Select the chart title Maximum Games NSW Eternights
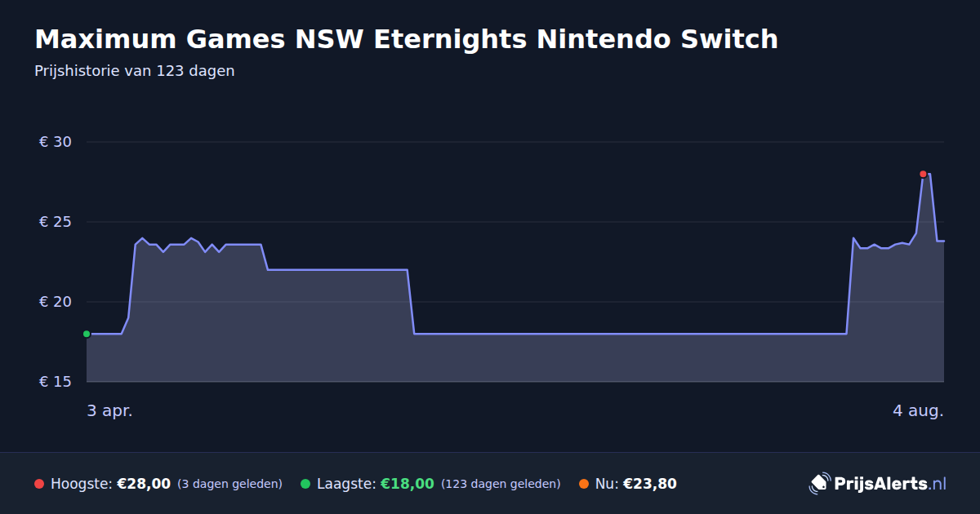This screenshot has width=980, height=514. coord(406,39)
